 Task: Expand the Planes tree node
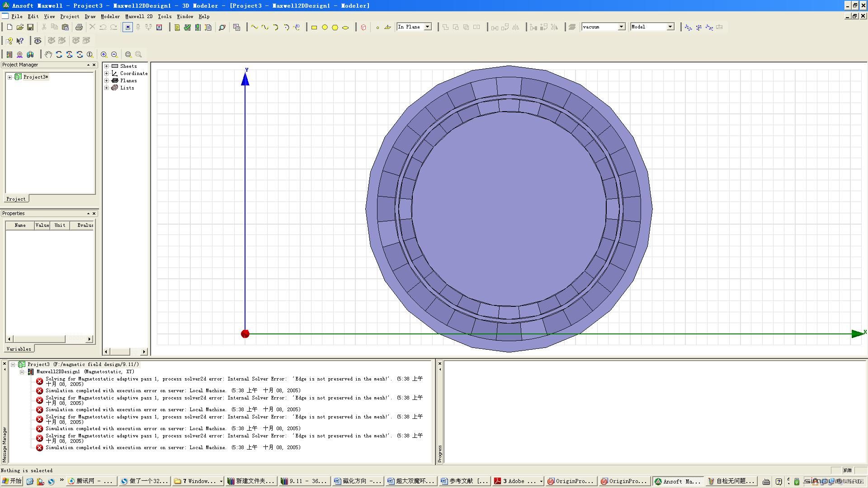pos(107,80)
